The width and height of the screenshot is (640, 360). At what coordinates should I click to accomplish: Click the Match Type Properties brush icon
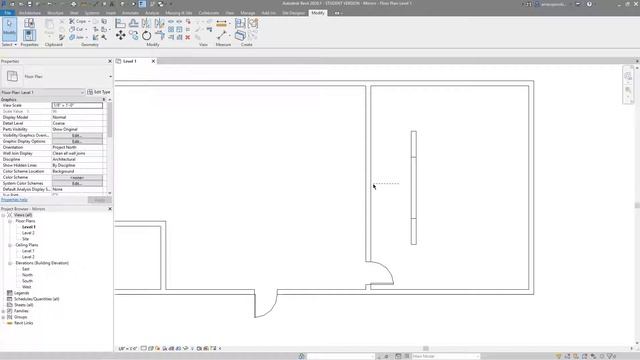pyautogui.click(x=62, y=37)
